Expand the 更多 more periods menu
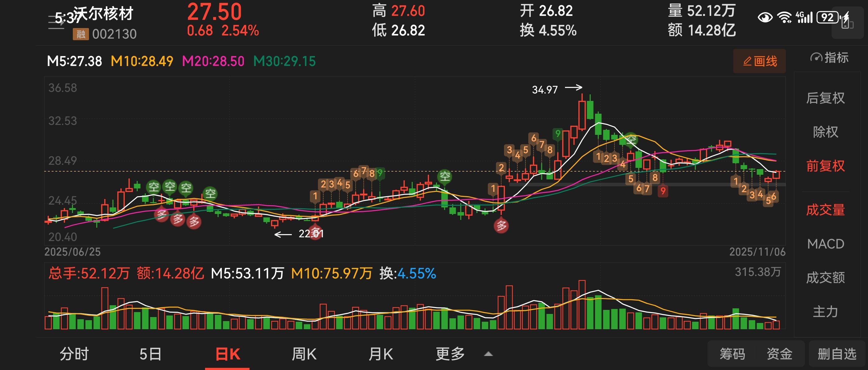868x370 pixels. 450,354
